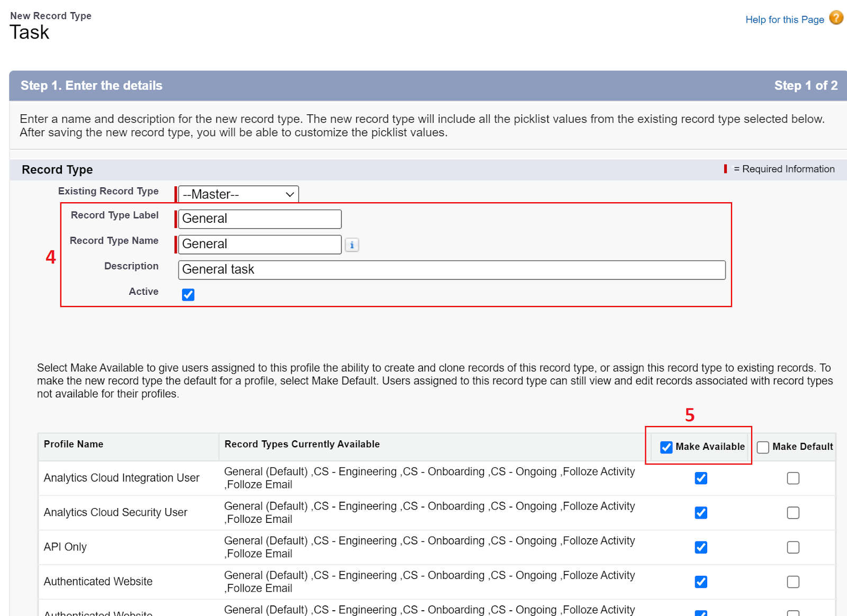Click the Analytics Cloud Security User profile name
Viewport: 847px width, 616px height.
(115, 512)
